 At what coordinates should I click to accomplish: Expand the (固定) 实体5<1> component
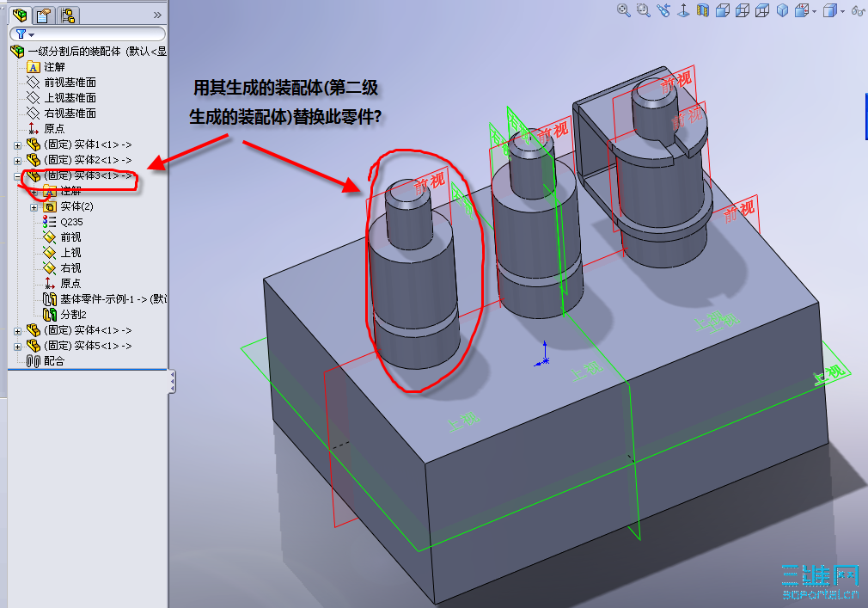(x=18, y=347)
